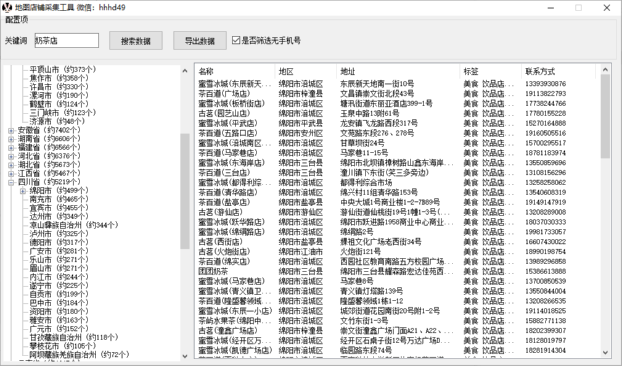Select 平顶山市 in the region tree
This screenshot has width=622, height=366.
pos(63,69)
